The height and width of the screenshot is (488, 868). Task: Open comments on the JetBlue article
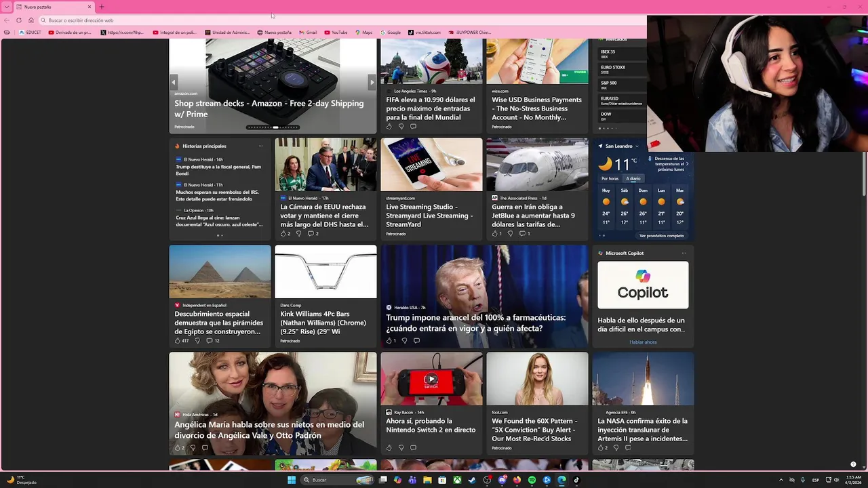pos(525,233)
